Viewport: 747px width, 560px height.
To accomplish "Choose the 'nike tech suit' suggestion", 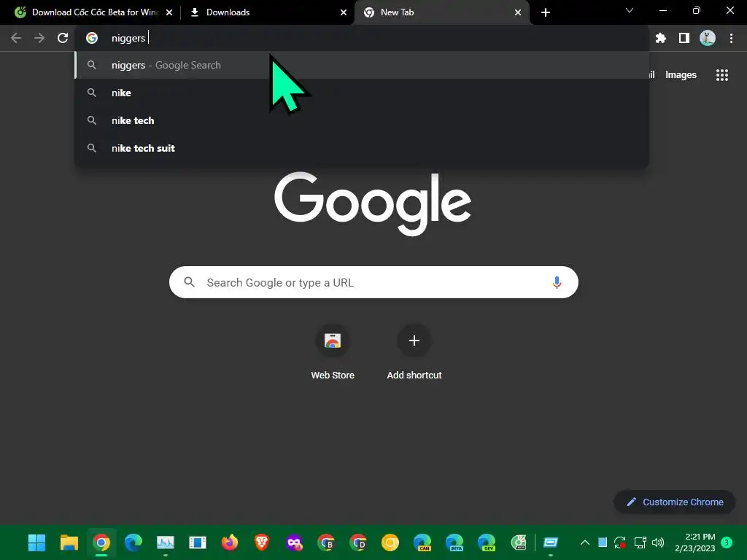I will (362, 148).
